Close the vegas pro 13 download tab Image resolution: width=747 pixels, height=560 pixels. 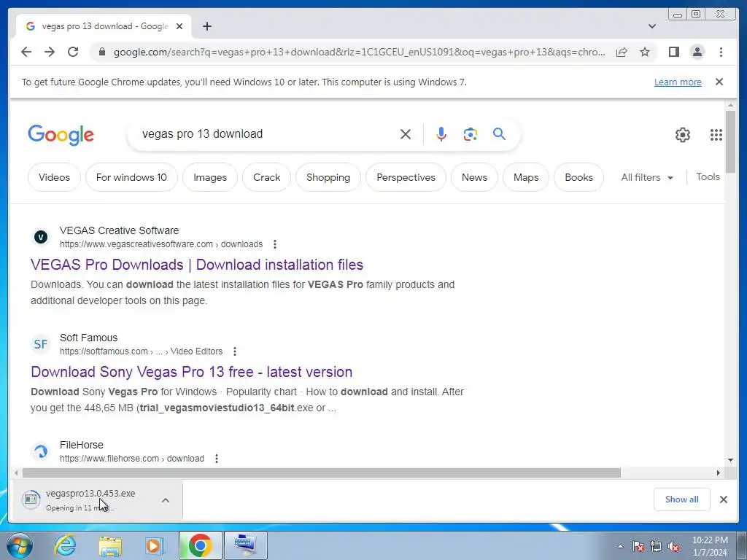pos(179,26)
